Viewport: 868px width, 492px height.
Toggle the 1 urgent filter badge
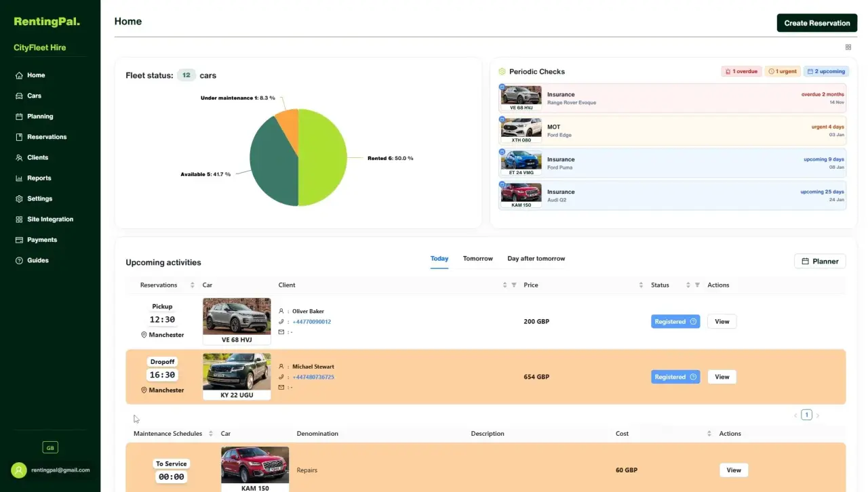pos(783,71)
